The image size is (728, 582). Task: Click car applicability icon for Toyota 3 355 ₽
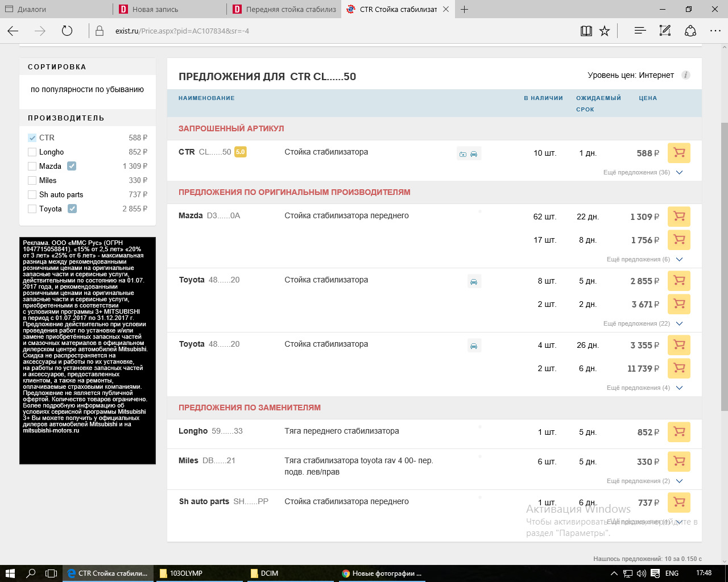474,346
